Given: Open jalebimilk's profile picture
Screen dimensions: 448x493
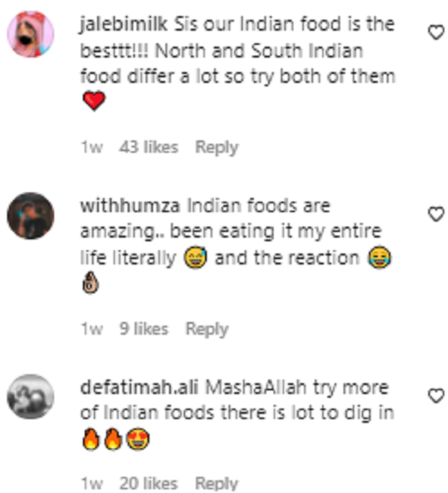Looking at the screenshot, I should coord(31,34).
